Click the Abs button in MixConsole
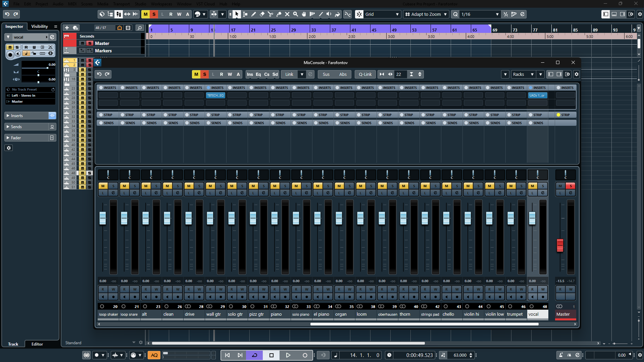 click(343, 74)
